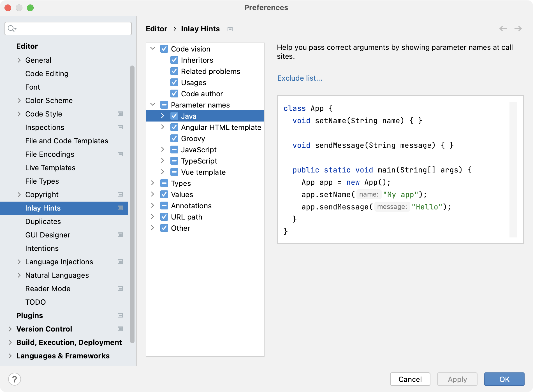The image size is (533, 392).
Task: Select File and Code Templates
Action: tap(67, 141)
